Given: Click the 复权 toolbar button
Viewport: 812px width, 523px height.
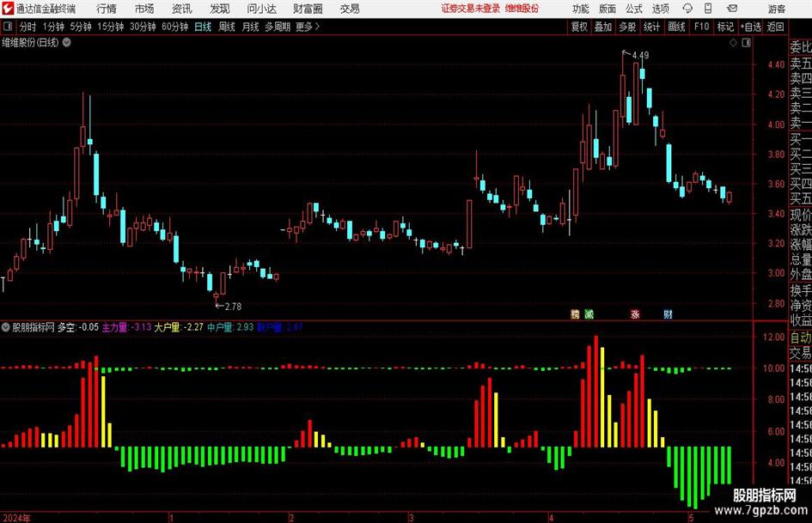Looking at the screenshot, I should (579, 27).
